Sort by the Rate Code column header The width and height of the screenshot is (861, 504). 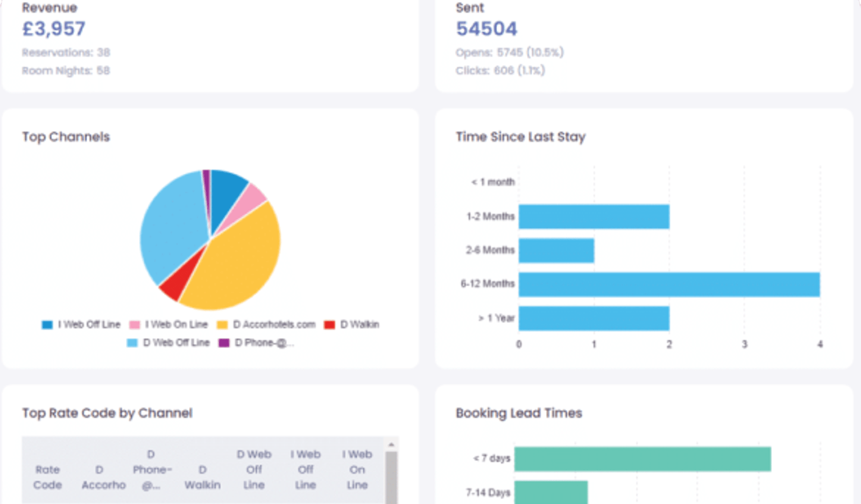click(48, 477)
